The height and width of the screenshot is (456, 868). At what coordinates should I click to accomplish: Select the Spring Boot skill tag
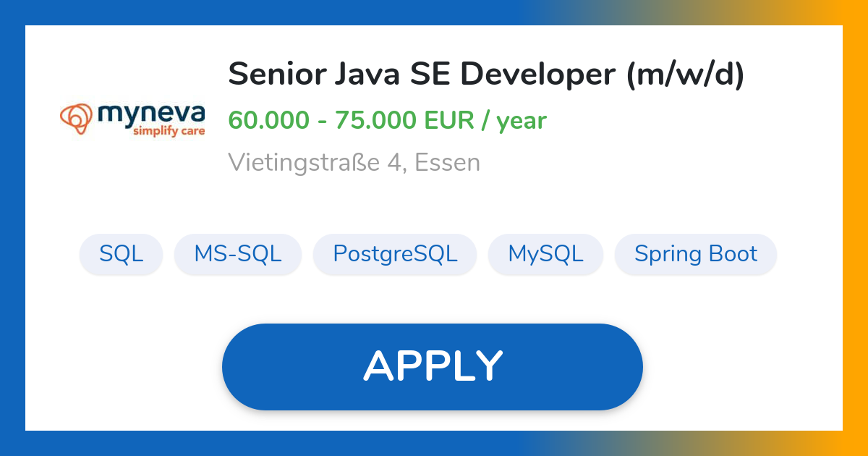695,254
